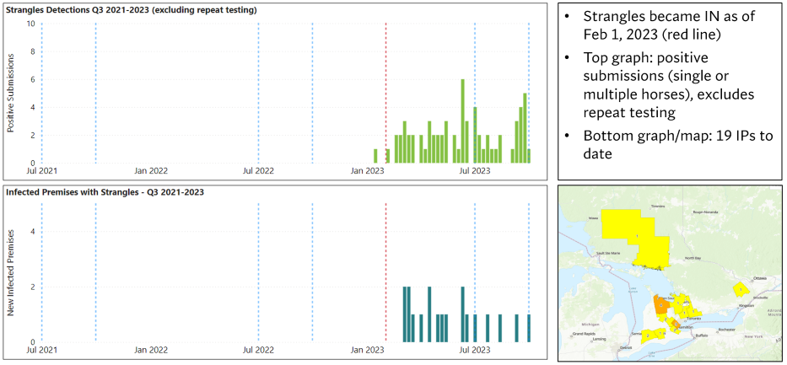Click 'Jan 2023' on the top graph x-axis
This screenshot has height=365, width=787.
[367, 170]
